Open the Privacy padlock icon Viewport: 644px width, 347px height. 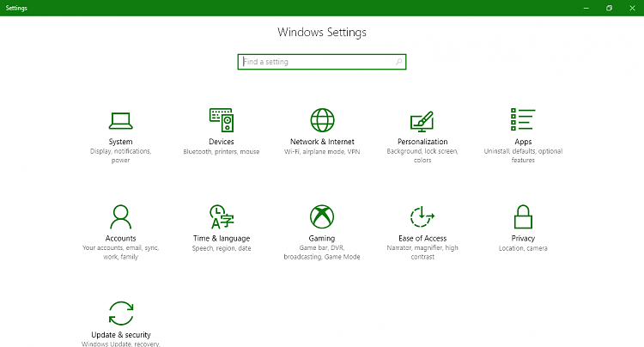(523, 216)
